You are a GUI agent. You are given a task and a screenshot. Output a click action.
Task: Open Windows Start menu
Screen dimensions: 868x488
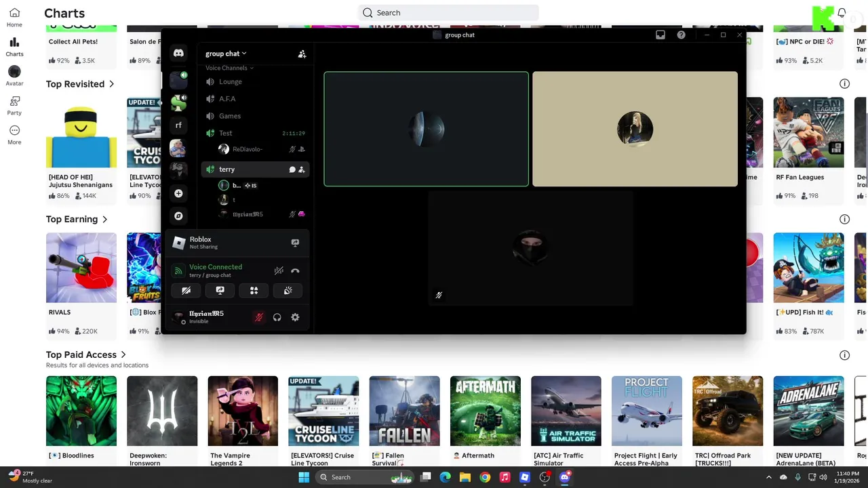(x=304, y=477)
